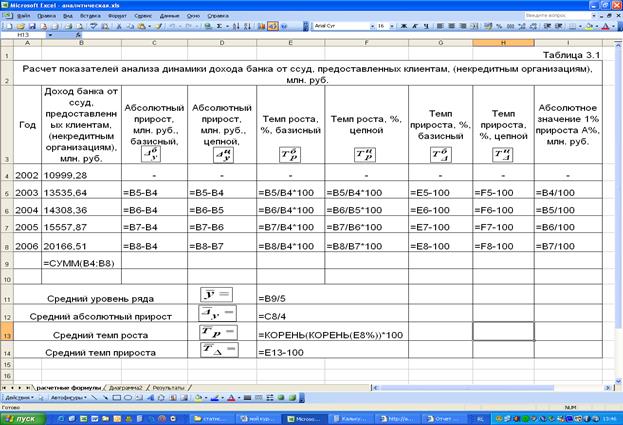The width and height of the screenshot is (623, 425).
Task: Select the Oval drawing tool
Action: [128, 398]
